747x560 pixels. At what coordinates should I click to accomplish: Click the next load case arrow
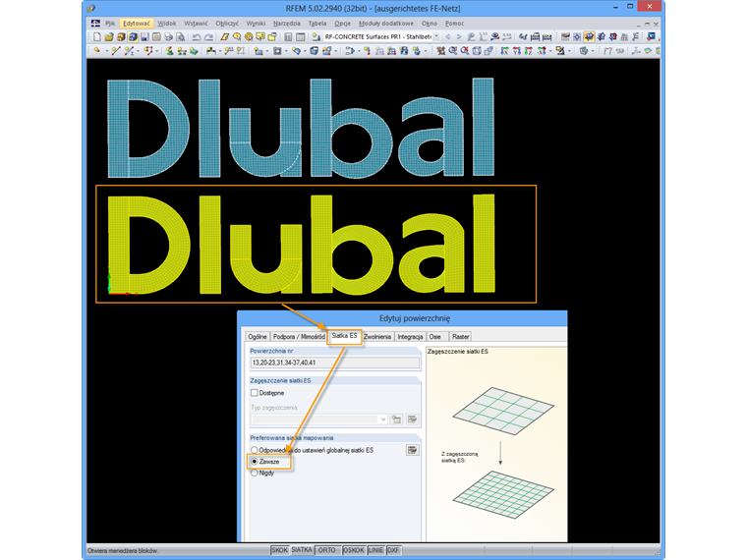tap(459, 36)
